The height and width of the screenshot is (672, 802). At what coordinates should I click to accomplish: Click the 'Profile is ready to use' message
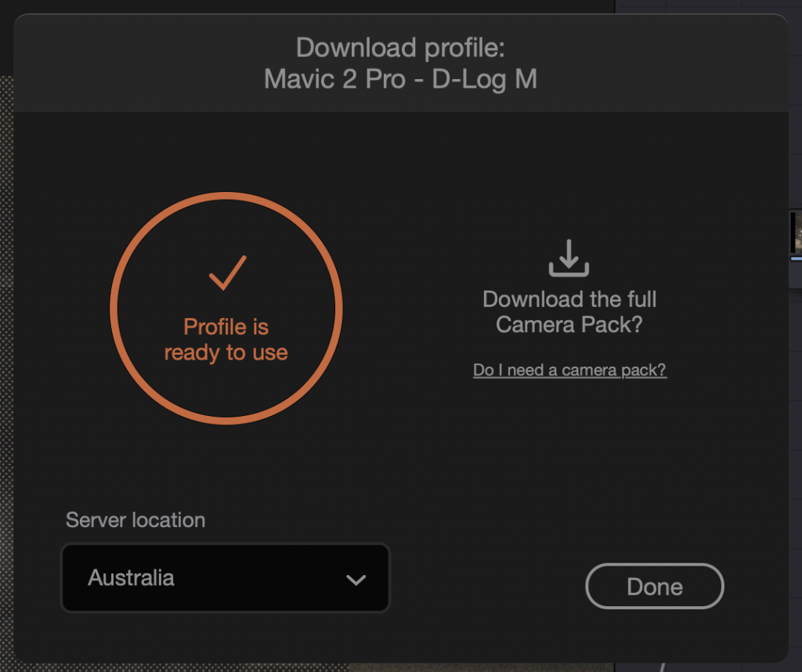tap(226, 340)
